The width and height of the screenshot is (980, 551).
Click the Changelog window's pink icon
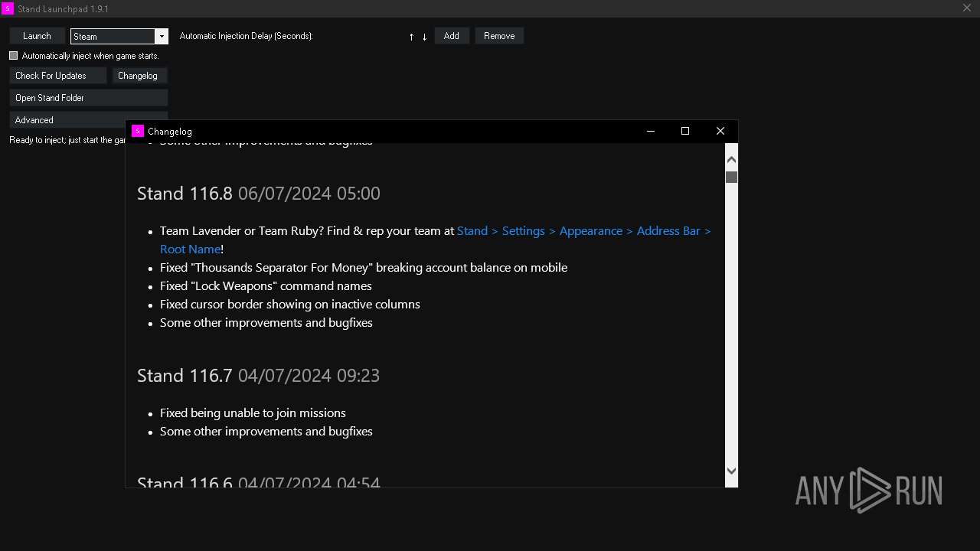point(137,131)
